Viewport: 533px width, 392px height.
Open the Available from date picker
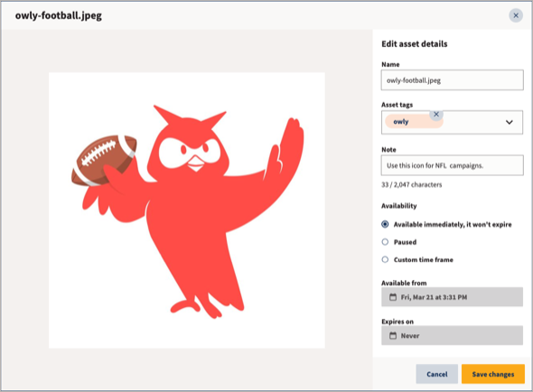[x=452, y=297]
